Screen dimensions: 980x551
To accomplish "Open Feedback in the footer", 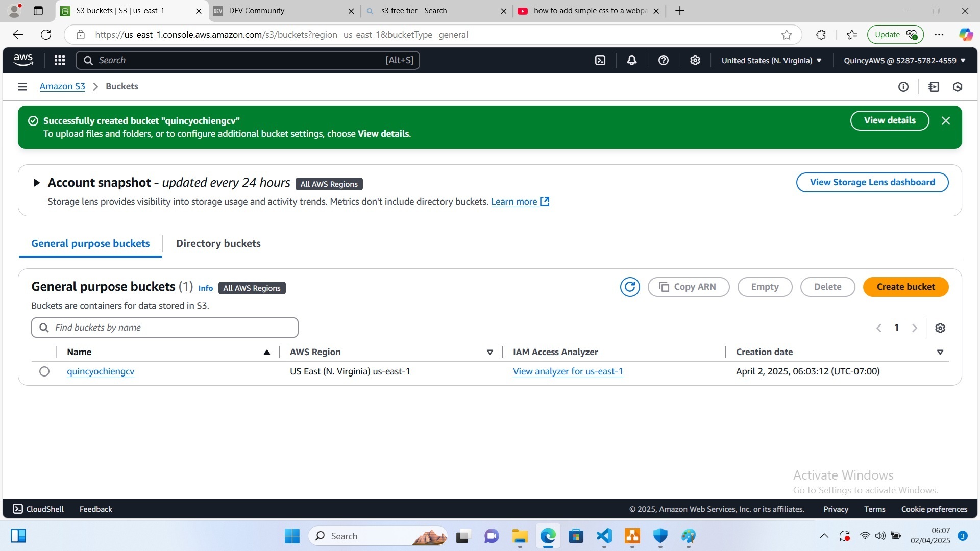I will pos(96,509).
